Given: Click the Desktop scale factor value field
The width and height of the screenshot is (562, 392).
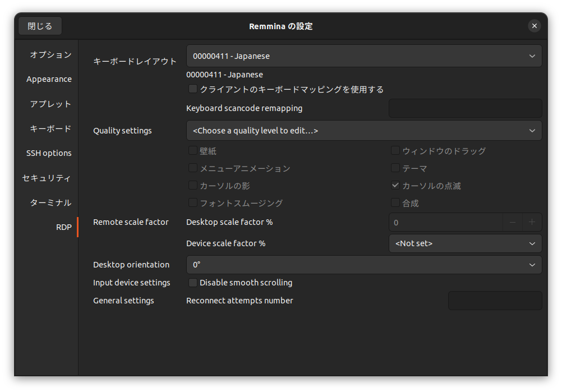Looking at the screenshot, I should coord(446,222).
